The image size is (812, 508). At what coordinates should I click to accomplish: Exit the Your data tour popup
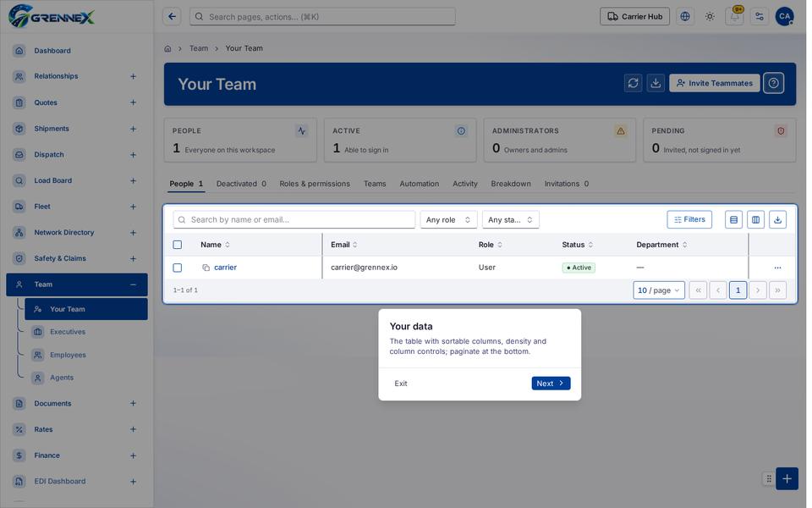(401, 384)
